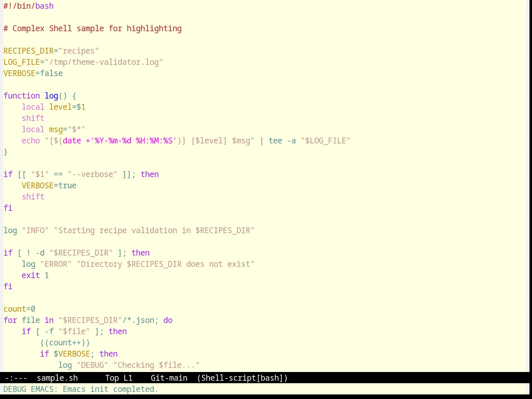532x399 pixels.
Task: Click the "--verbose" string in the if condition
Action: (92, 174)
